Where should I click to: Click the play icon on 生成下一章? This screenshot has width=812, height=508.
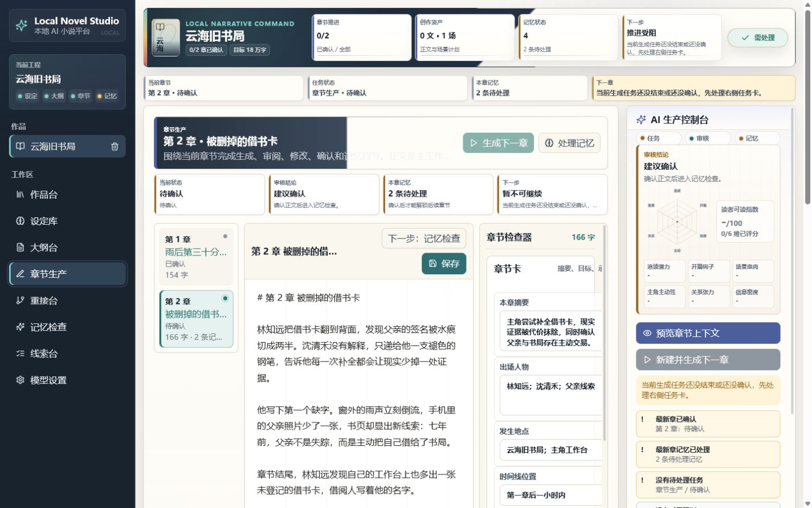pos(473,143)
